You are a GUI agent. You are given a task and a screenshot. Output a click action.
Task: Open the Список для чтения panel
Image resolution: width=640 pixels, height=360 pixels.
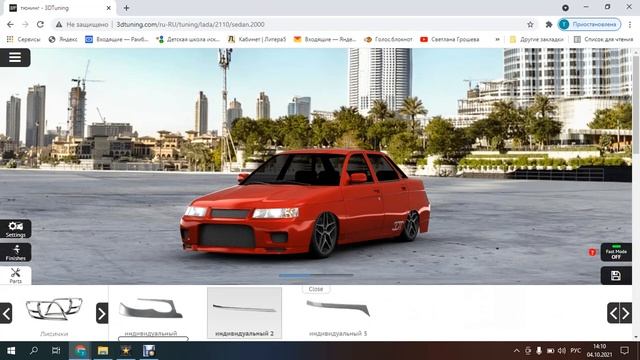[603, 39]
